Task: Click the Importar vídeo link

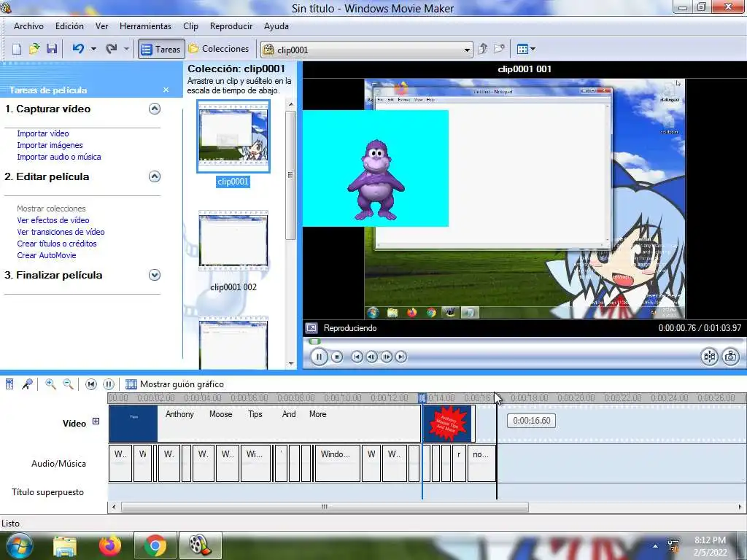Action: (x=43, y=134)
